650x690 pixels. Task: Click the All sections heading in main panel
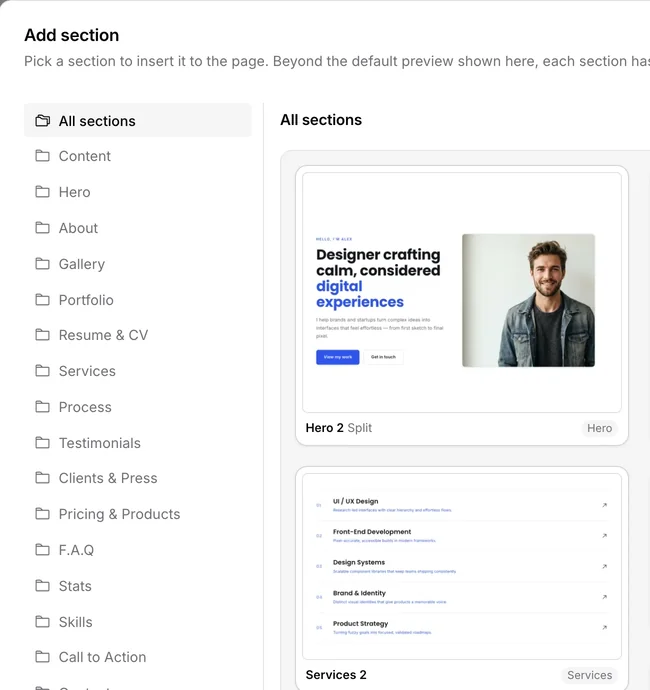click(321, 120)
